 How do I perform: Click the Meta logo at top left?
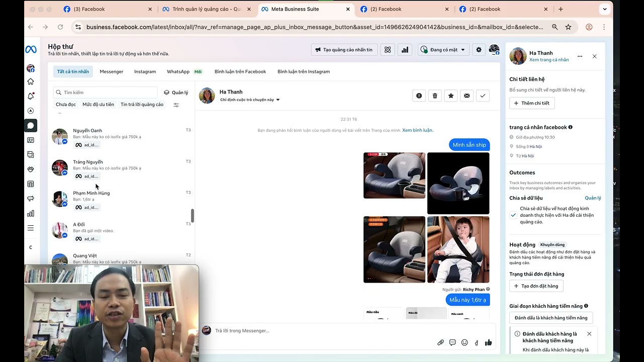click(31, 50)
